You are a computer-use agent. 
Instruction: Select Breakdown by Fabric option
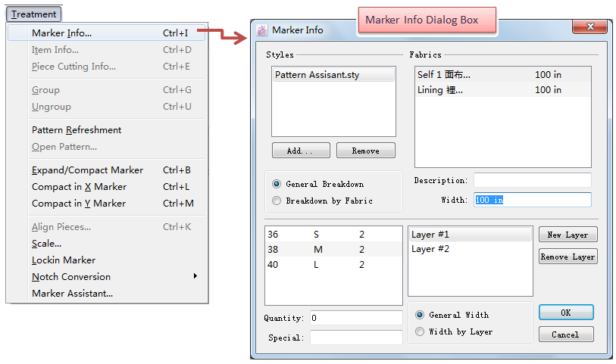click(277, 201)
